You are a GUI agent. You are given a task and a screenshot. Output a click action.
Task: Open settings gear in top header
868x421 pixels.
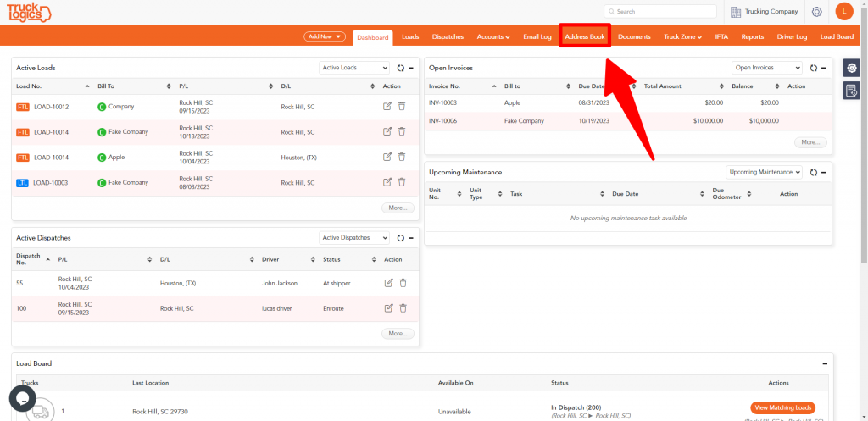(x=816, y=12)
